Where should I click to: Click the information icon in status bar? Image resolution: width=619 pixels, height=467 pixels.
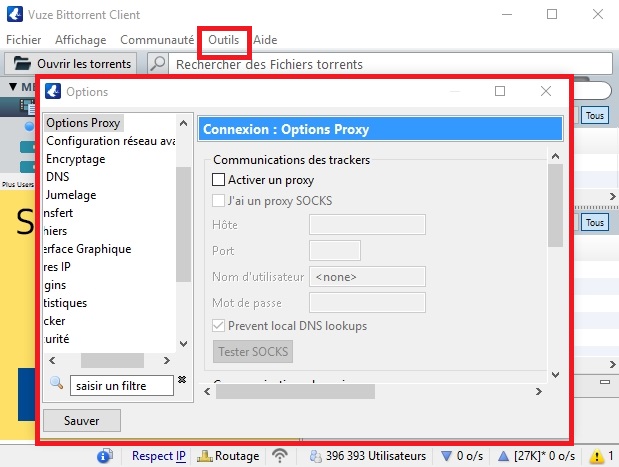coord(105,456)
